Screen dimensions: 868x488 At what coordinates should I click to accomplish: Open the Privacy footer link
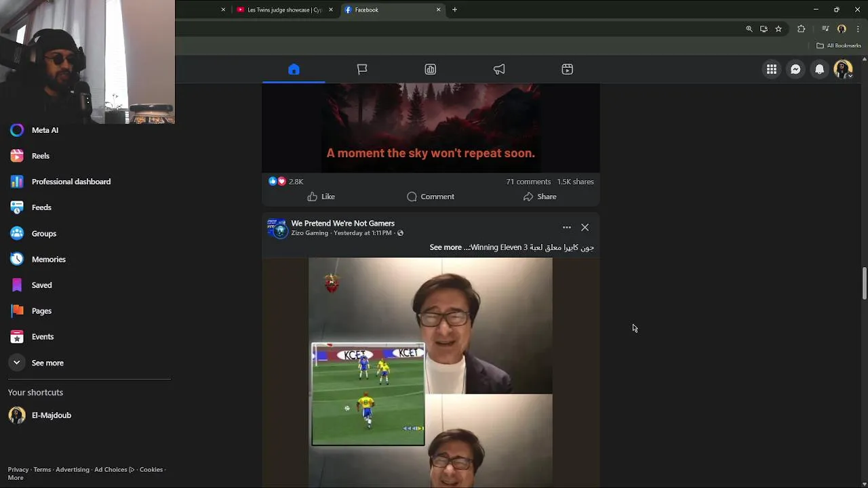coord(18,470)
